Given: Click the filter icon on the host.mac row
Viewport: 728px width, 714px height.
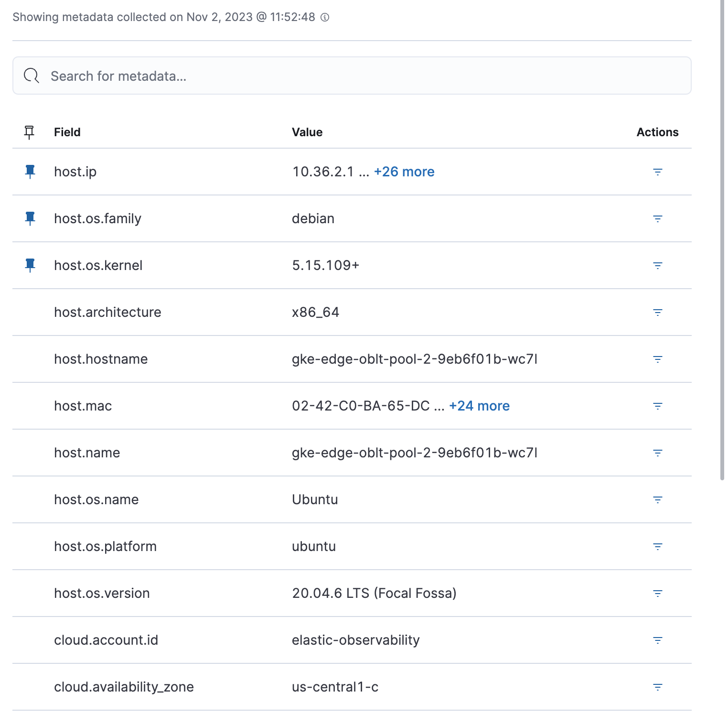Looking at the screenshot, I should (658, 406).
